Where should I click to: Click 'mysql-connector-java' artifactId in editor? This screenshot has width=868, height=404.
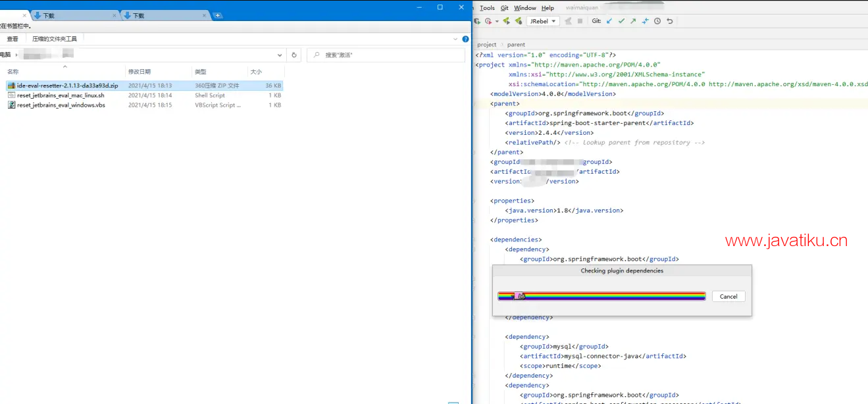tap(601, 356)
